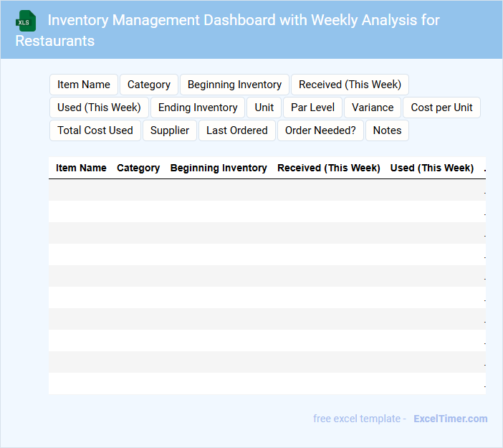Select the Order Needed? tag
Screen dimensions: 503x448
320,130
